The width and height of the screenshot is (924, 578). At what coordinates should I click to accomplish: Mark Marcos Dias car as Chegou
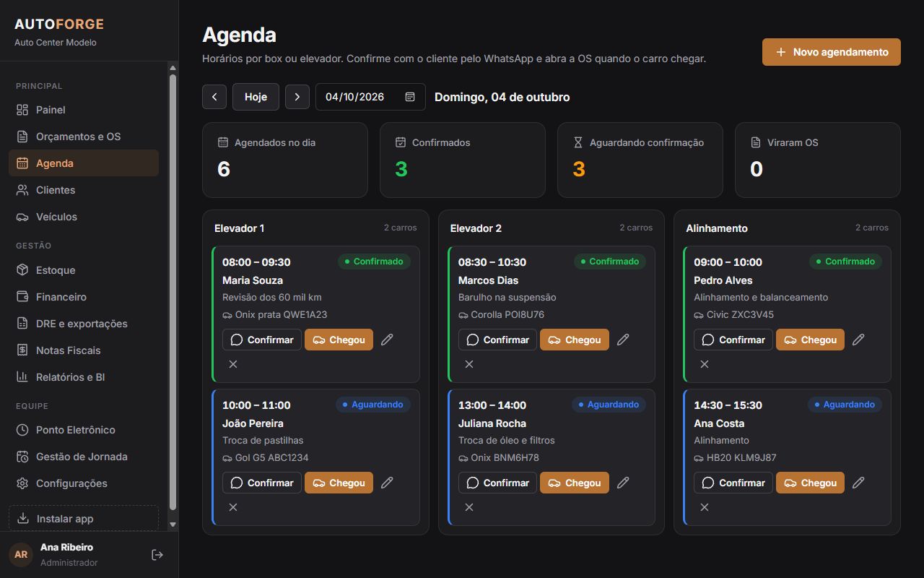tap(575, 340)
